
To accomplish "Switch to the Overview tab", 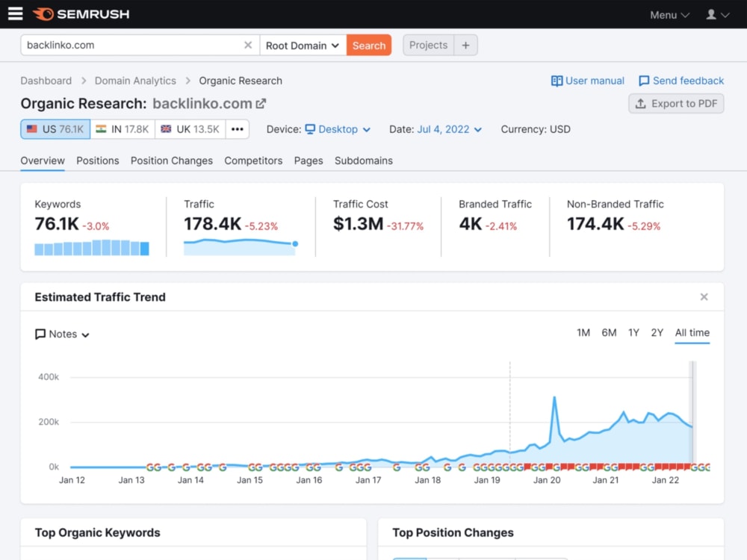I will (x=43, y=161).
